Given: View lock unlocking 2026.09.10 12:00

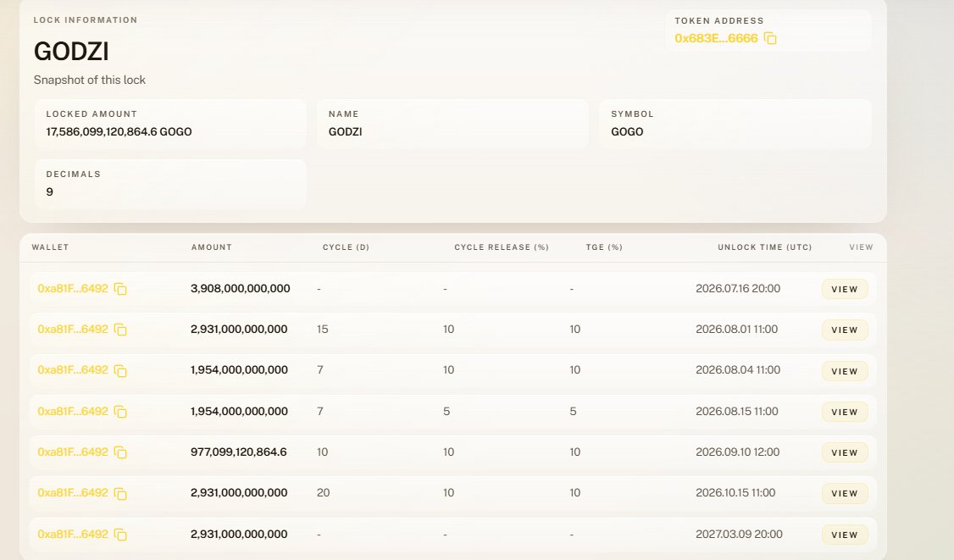Looking at the screenshot, I should [x=845, y=453].
